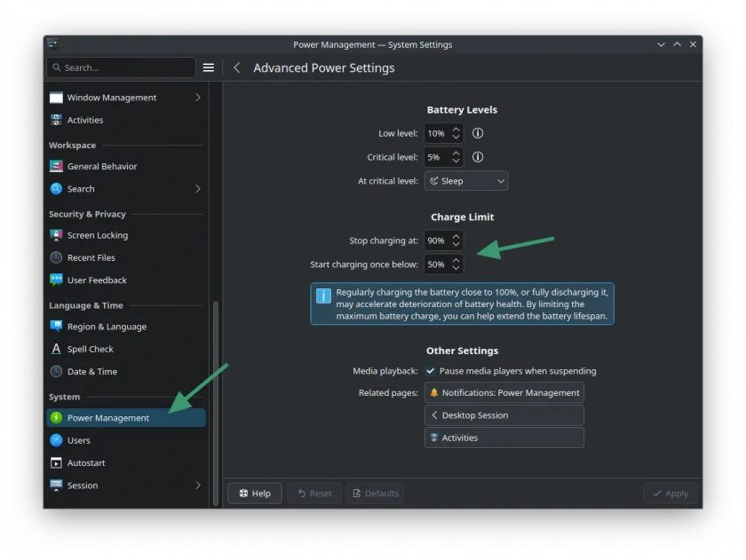Click the Spell Check letter A icon
746x560 pixels.
pyautogui.click(x=56, y=349)
